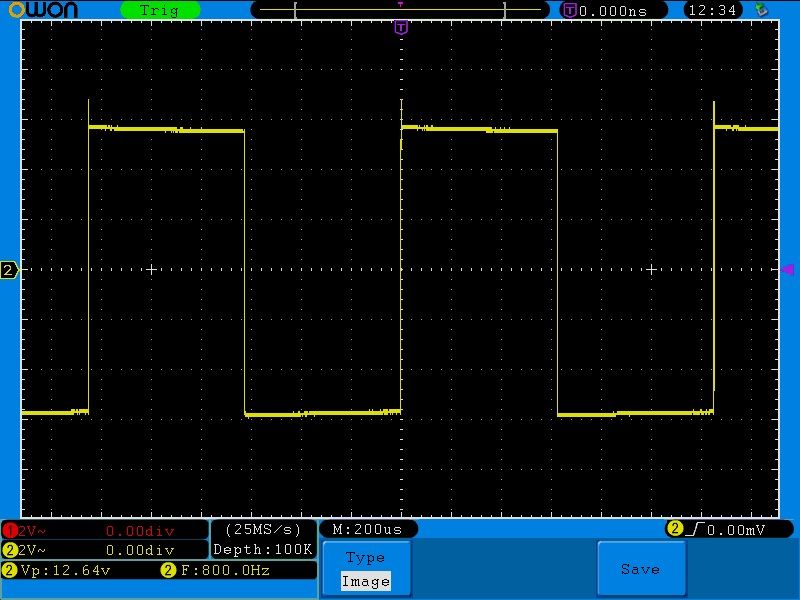
Task: Click the green Trig status indicator
Action: [159, 10]
